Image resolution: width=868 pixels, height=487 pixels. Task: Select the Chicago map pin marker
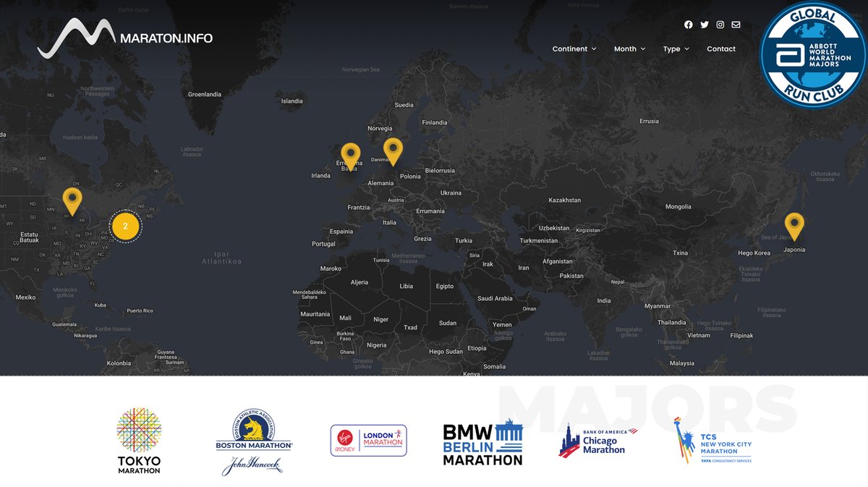72,201
